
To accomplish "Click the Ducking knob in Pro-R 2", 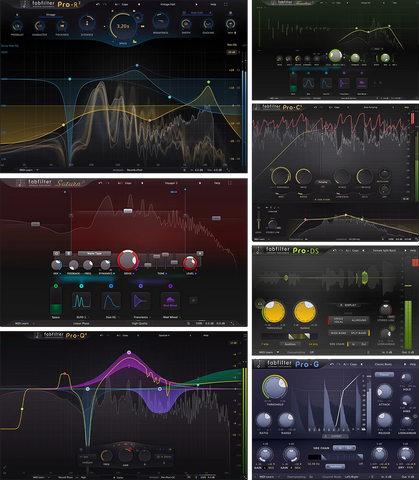I will point(208,24).
